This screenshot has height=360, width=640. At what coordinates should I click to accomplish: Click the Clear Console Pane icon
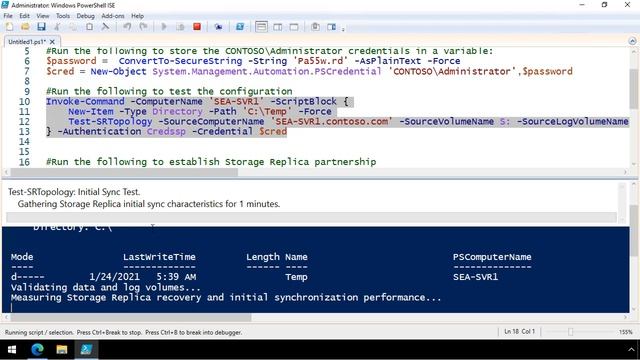click(105, 27)
